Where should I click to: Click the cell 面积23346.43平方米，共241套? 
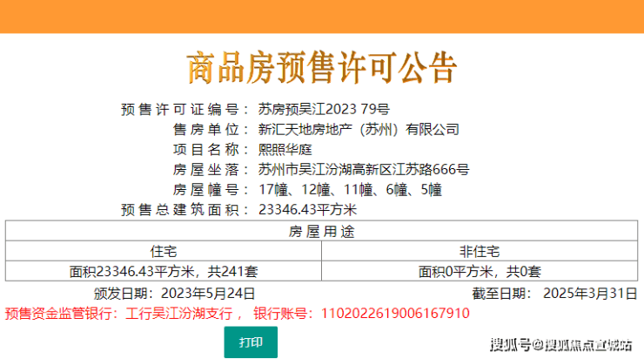point(164,271)
